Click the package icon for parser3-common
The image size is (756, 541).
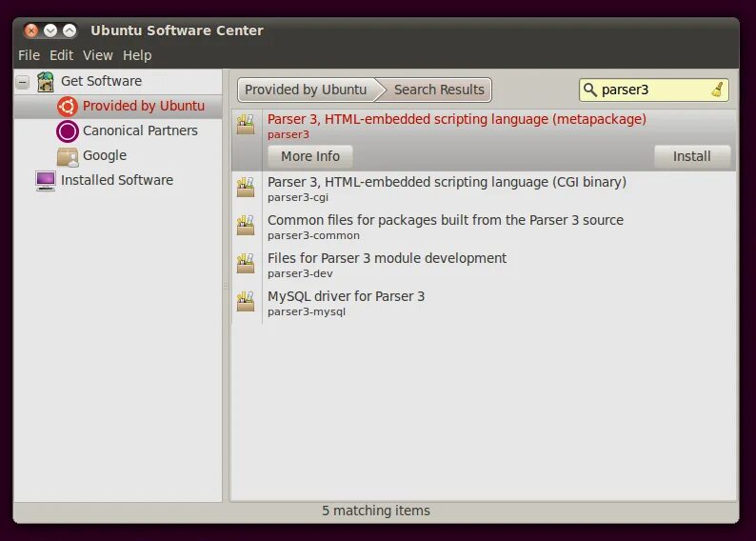tap(246, 225)
